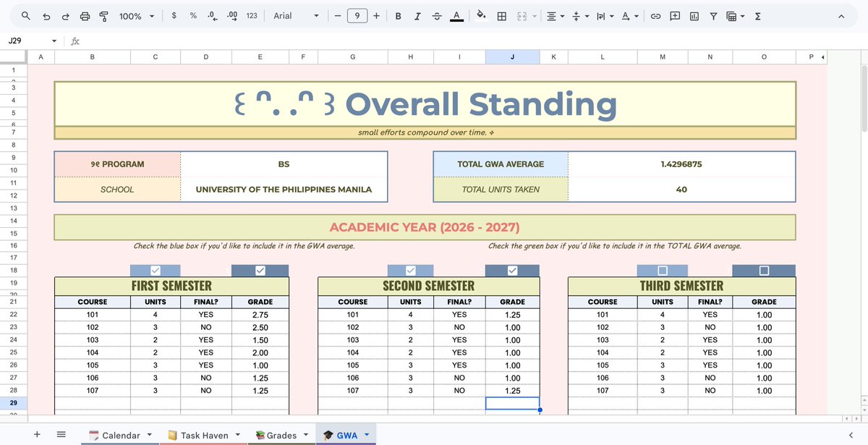The width and height of the screenshot is (868, 445).
Task: Open the zoom 100% dropdown
Action: coord(136,16)
